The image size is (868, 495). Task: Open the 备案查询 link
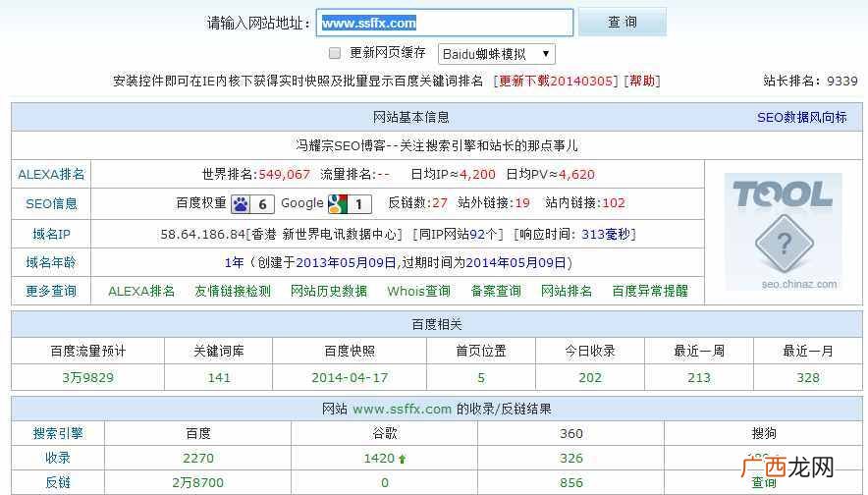point(496,291)
